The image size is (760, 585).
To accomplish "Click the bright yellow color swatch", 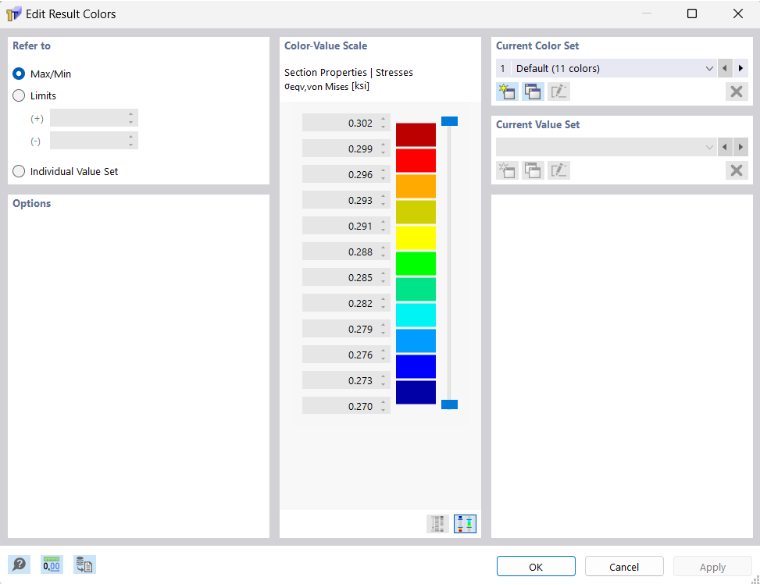I will click(416, 237).
